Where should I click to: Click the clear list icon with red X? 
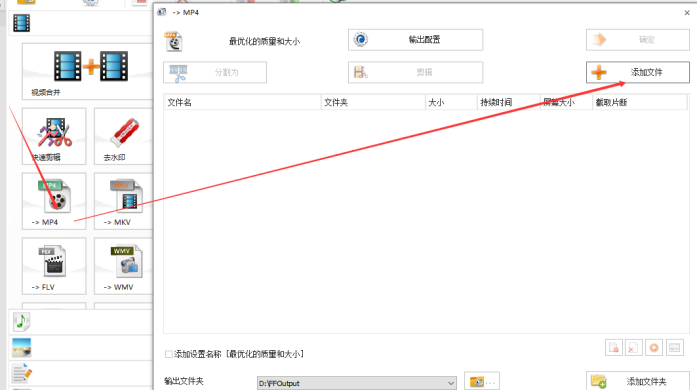(x=633, y=348)
